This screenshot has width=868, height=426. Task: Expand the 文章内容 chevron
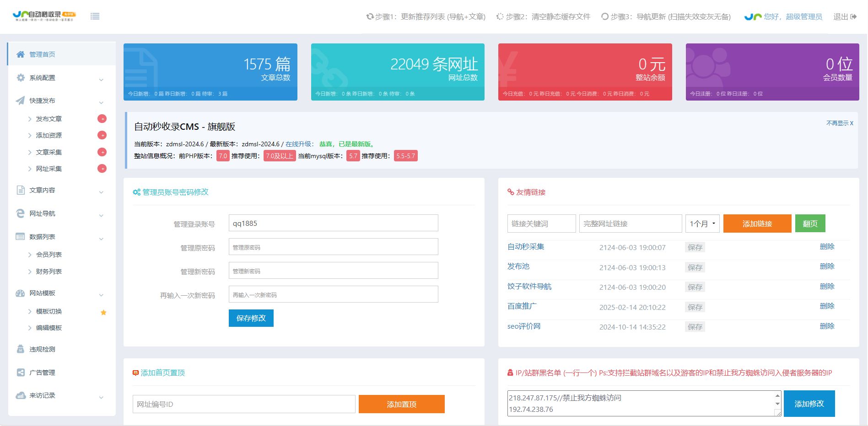click(x=101, y=192)
